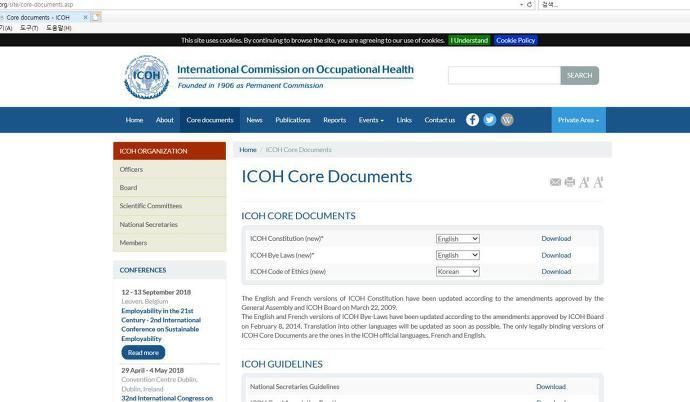The image size is (690, 402).
Task: Open Board in the sidebar
Action: [x=169, y=187]
